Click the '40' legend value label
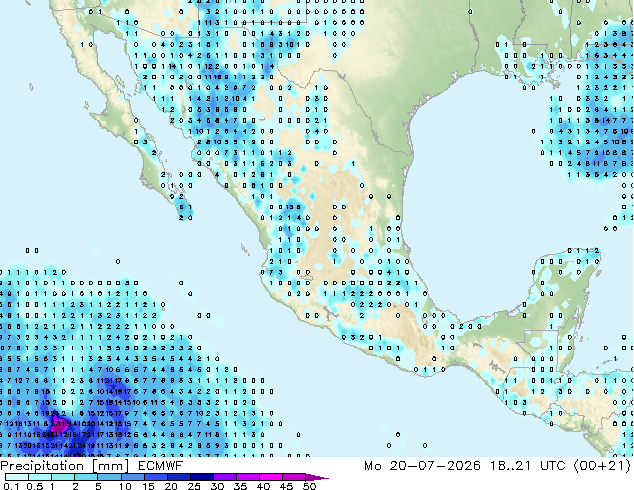The width and height of the screenshot is (634, 490). pos(263,486)
